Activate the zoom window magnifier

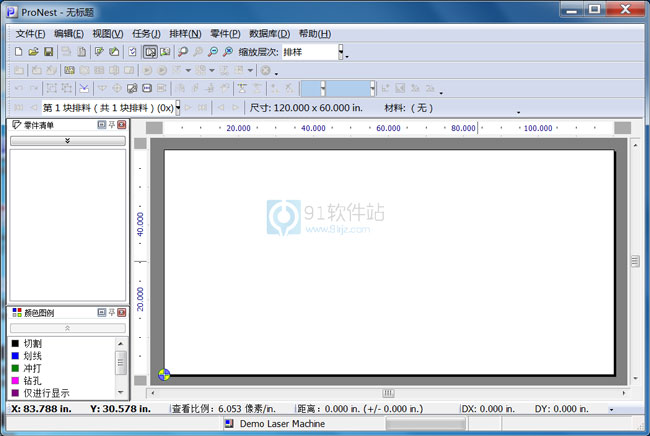tap(183, 52)
